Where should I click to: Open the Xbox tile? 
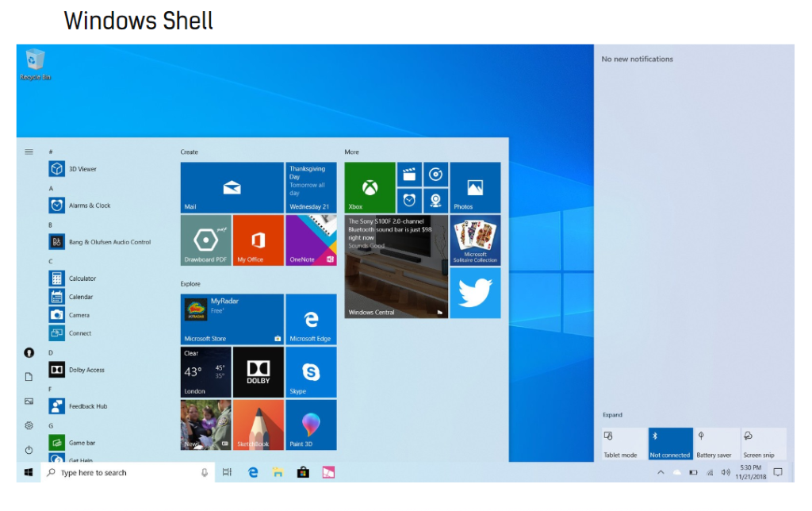point(370,187)
